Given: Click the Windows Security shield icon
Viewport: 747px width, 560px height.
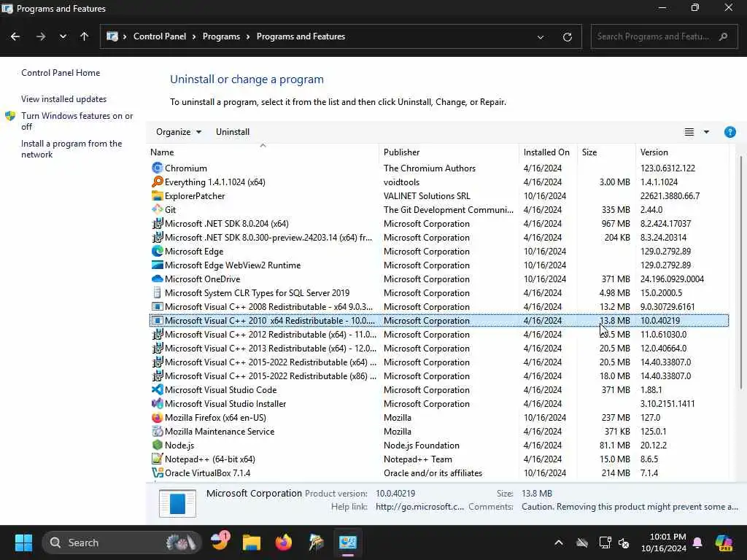Looking at the screenshot, I should [10, 116].
